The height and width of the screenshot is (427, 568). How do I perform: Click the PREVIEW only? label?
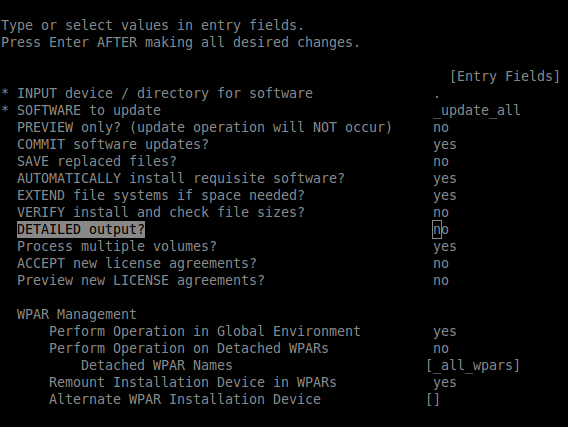[x=205, y=127]
